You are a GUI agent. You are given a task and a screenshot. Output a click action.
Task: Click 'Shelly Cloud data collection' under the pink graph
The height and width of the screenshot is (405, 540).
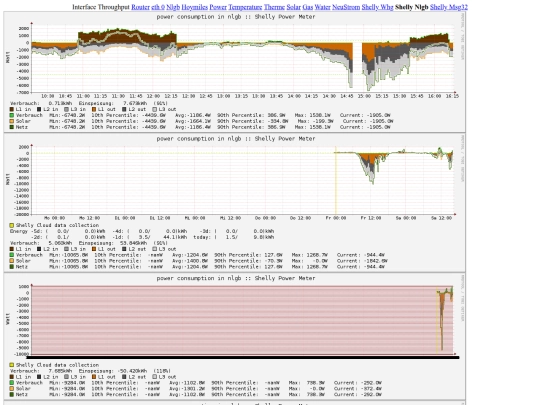click(57, 365)
